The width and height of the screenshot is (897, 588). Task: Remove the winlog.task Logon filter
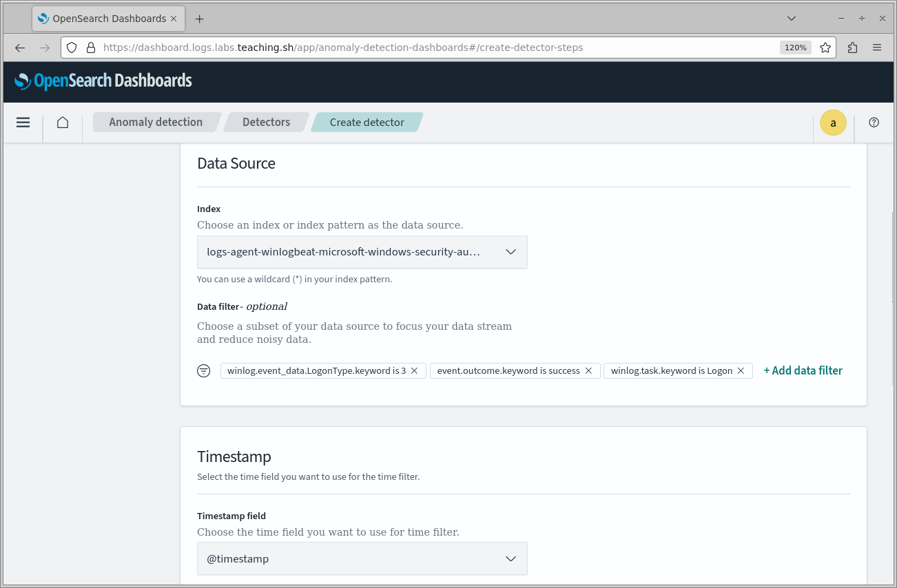coord(741,370)
